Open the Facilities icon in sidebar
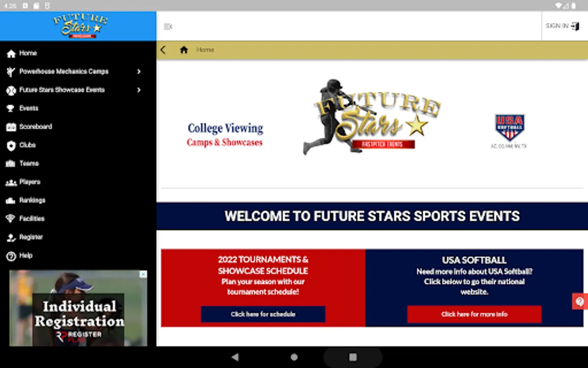Viewport: 588px width, 368px height. point(11,219)
